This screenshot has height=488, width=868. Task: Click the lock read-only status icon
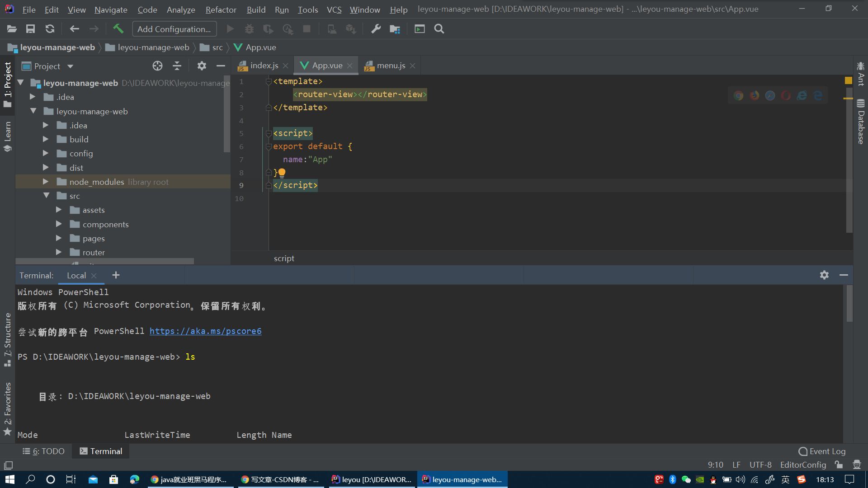[x=839, y=465]
